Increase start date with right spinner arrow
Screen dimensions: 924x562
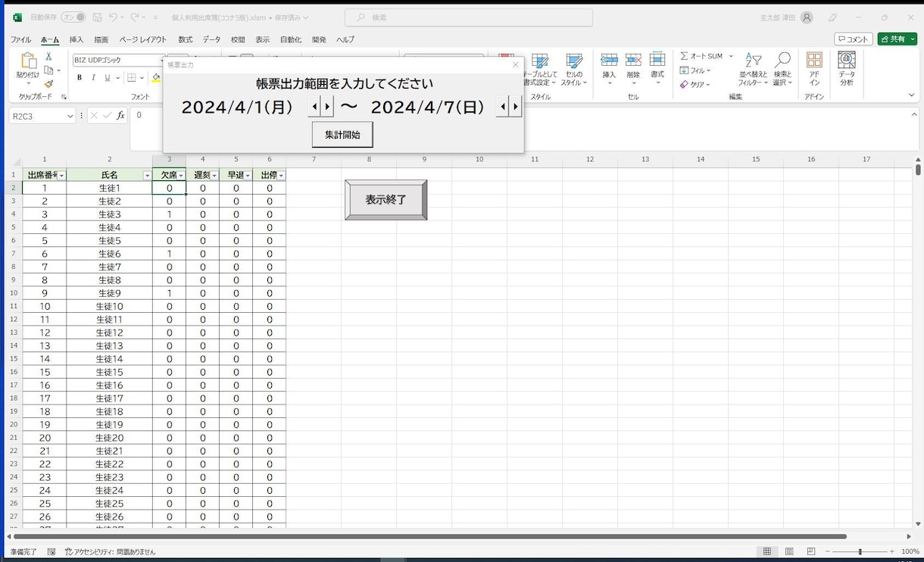(327, 107)
